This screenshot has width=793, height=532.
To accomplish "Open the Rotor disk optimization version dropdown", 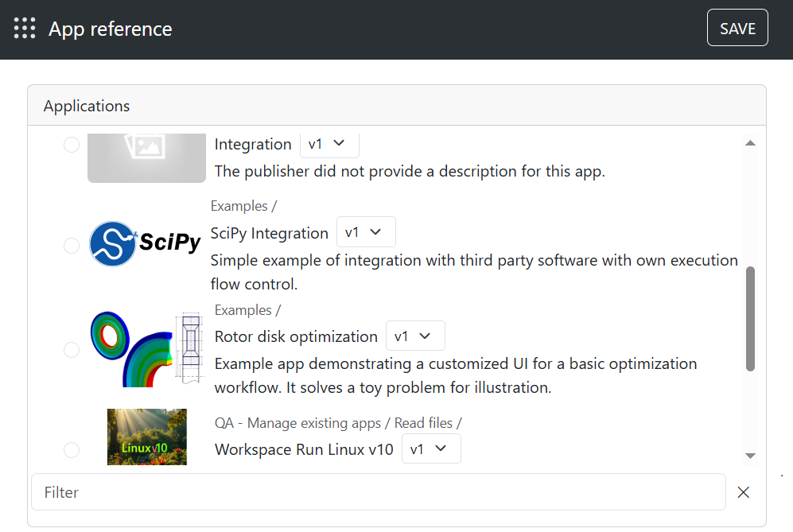I will [x=415, y=336].
